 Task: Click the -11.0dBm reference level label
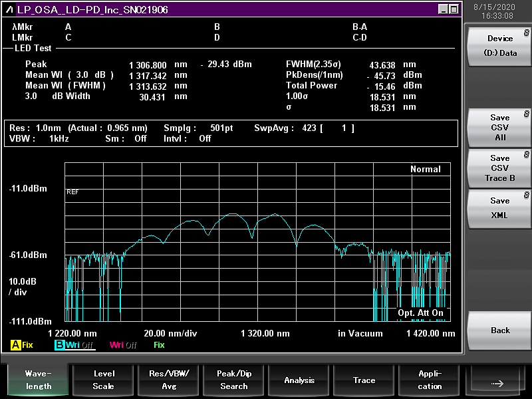click(28, 189)
